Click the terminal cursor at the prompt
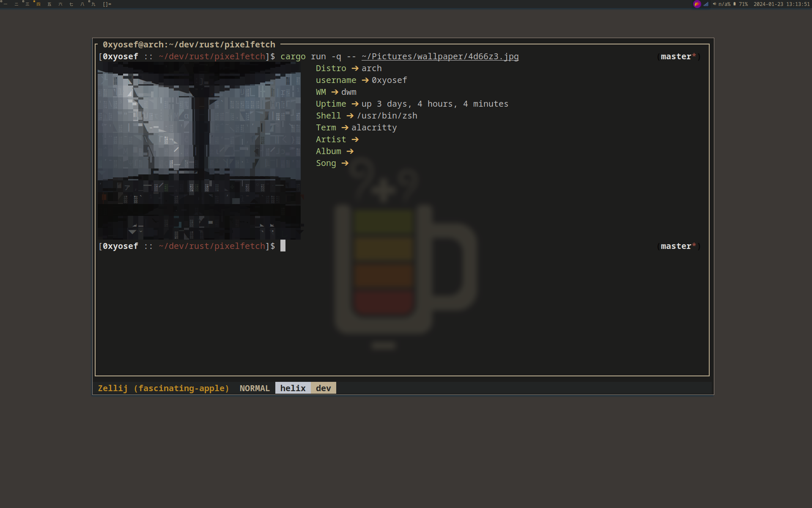Image resolution: width=812 pixels, height=508 pixels. (283, 246)
